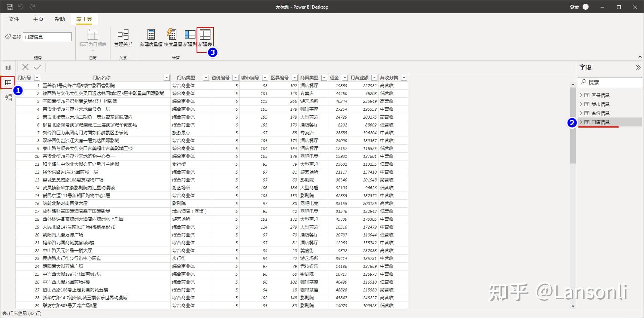This screenshot has width=644, height=318.
Task: Open the 城市编号 column filter dropdown
Action: [265, 78]
